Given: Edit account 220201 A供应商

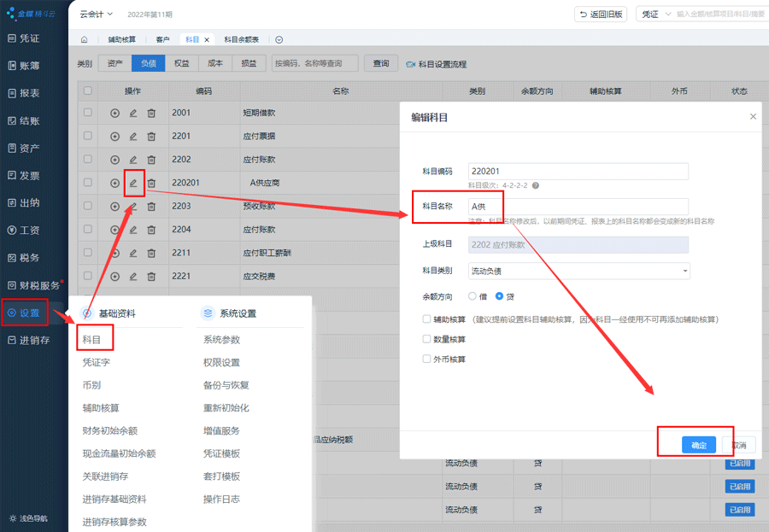Looking at the screenshot, I should [x=133, y=183].
